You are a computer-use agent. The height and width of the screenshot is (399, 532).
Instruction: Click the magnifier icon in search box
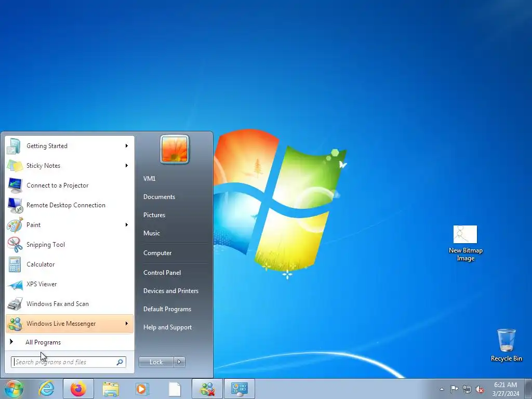[x=120, y=362]
